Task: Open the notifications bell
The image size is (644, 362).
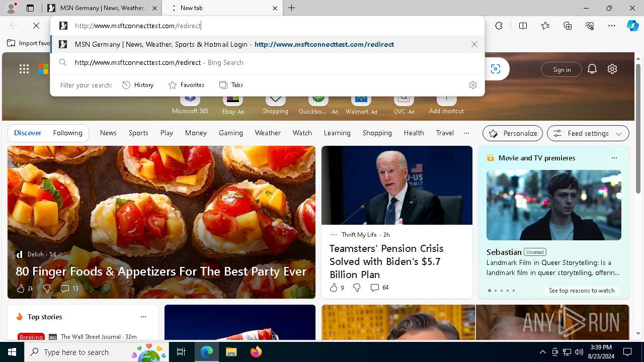Action: (592, 69)
